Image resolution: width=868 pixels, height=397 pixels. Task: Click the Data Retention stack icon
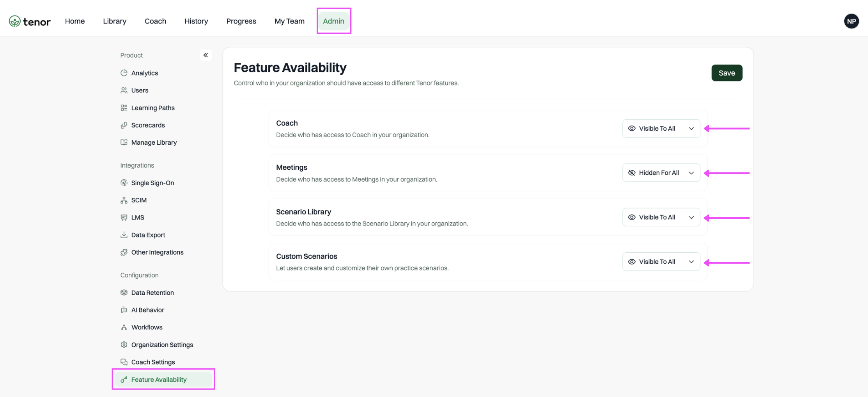click(124, 292)
